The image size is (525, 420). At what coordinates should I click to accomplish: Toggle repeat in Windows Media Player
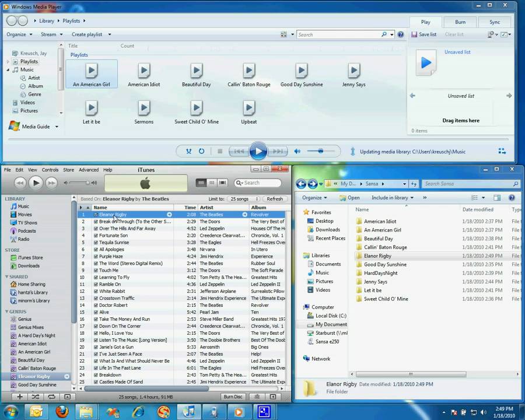pos(201,152)
